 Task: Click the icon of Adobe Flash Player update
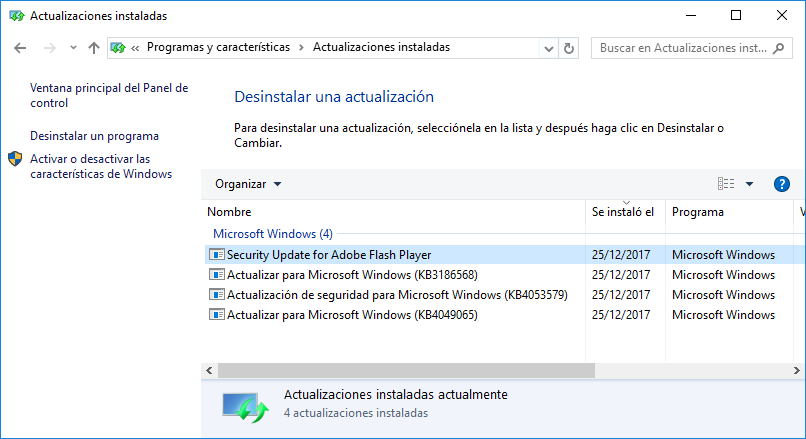[x=216, y=254]
